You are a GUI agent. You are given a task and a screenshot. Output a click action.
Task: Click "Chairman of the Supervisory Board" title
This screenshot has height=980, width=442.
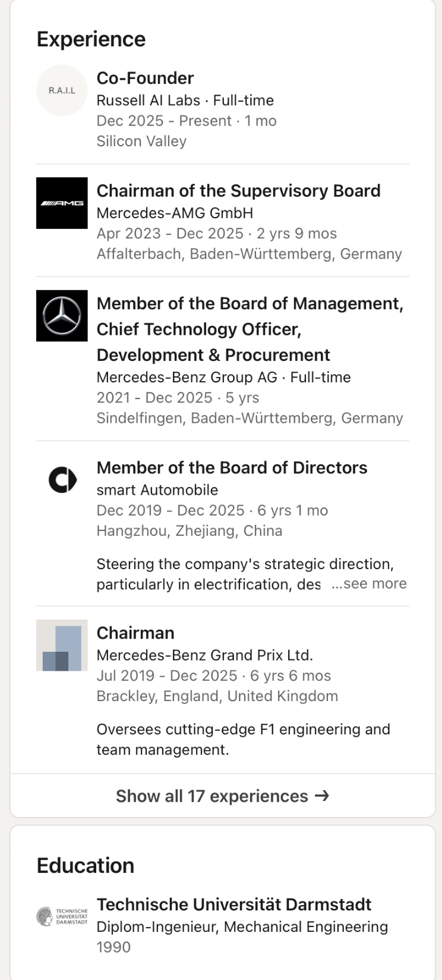click(x=238, y=191)
